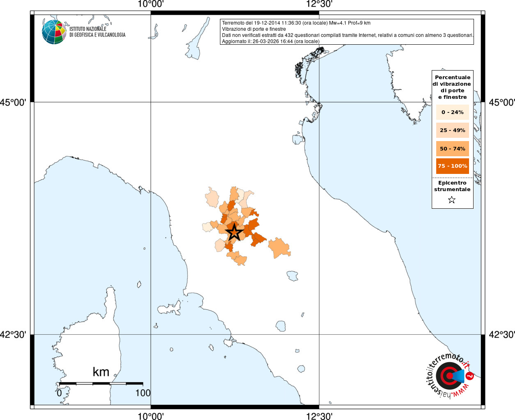
Task: Click the INGV globe logo
Action: 54,32
